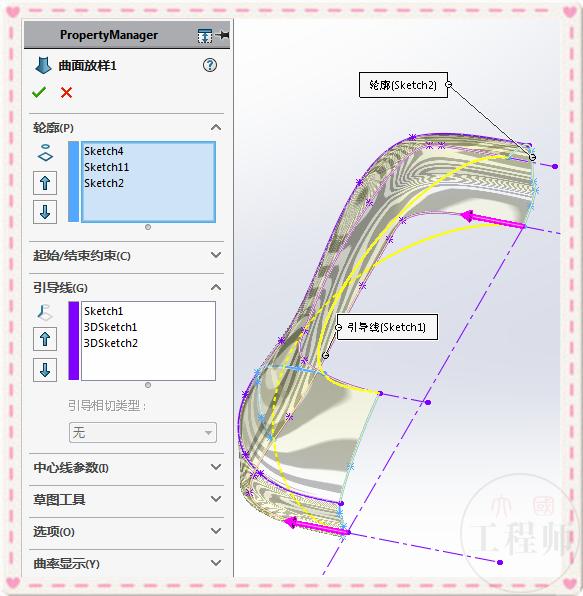Select Sketch1 in guide curves list
Viewport: 583px width, 596px height.
point(103,311)
